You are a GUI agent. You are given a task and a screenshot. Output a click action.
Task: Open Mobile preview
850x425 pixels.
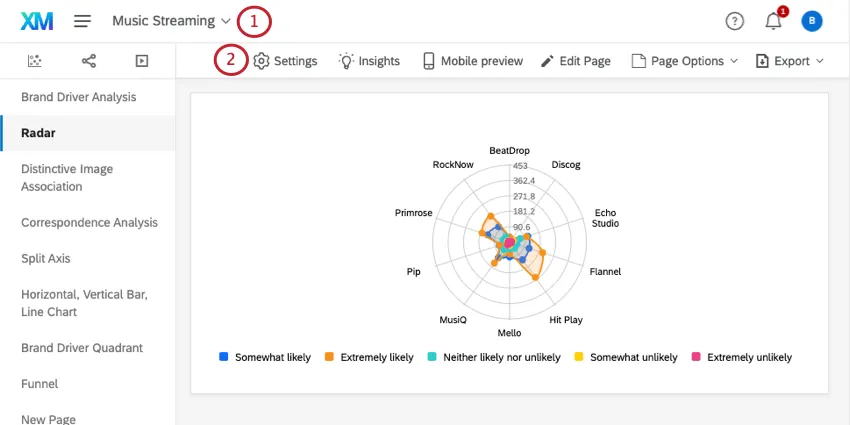pos(472,61)
